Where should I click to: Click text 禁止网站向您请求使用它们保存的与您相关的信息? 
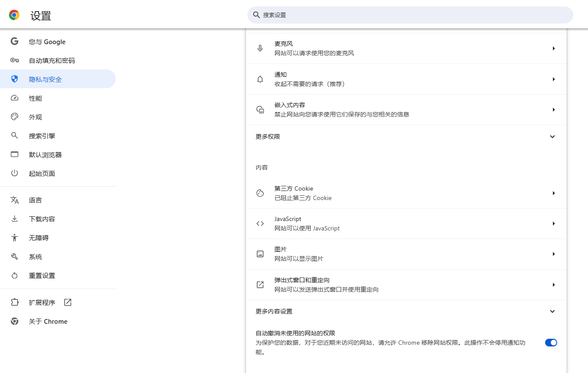pos(342,114)
